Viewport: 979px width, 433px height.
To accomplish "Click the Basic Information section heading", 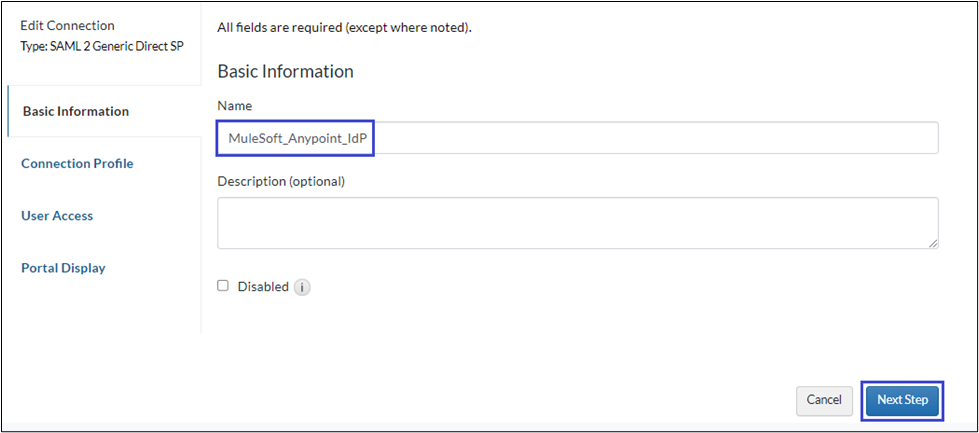I will click(285, 71).
